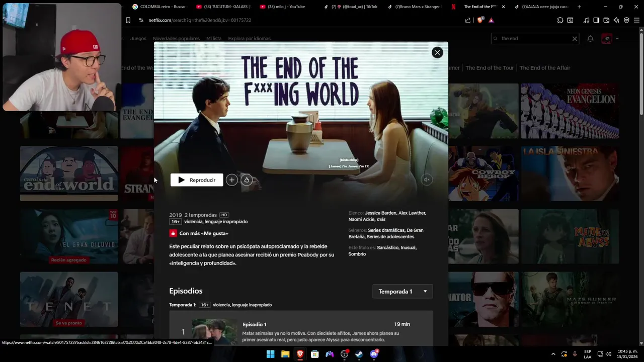644x362 pixels.
Task: Clear the Netflix search box text
Action: [575, 39]
